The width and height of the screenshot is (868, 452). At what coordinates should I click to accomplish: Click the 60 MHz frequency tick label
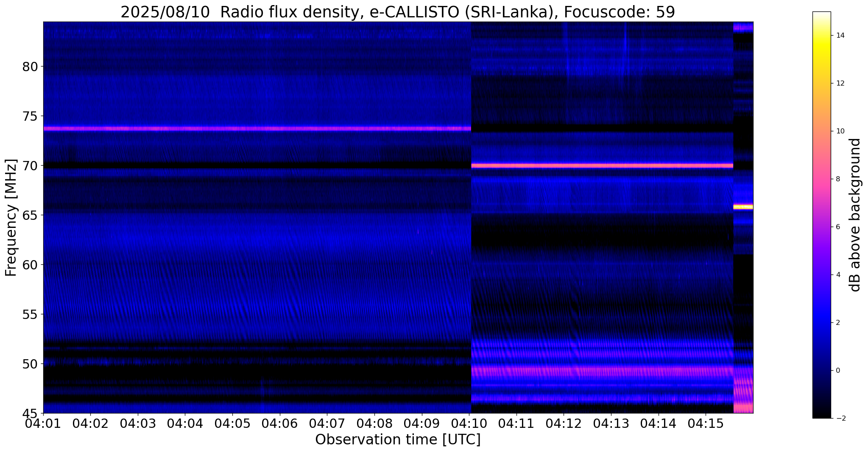point(30,265)
